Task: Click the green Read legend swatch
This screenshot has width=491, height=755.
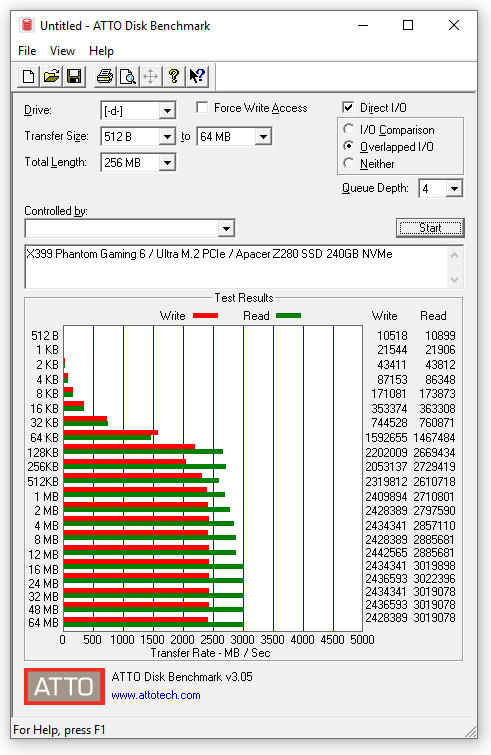Action: pyautogui.click(x=288, y=316)
